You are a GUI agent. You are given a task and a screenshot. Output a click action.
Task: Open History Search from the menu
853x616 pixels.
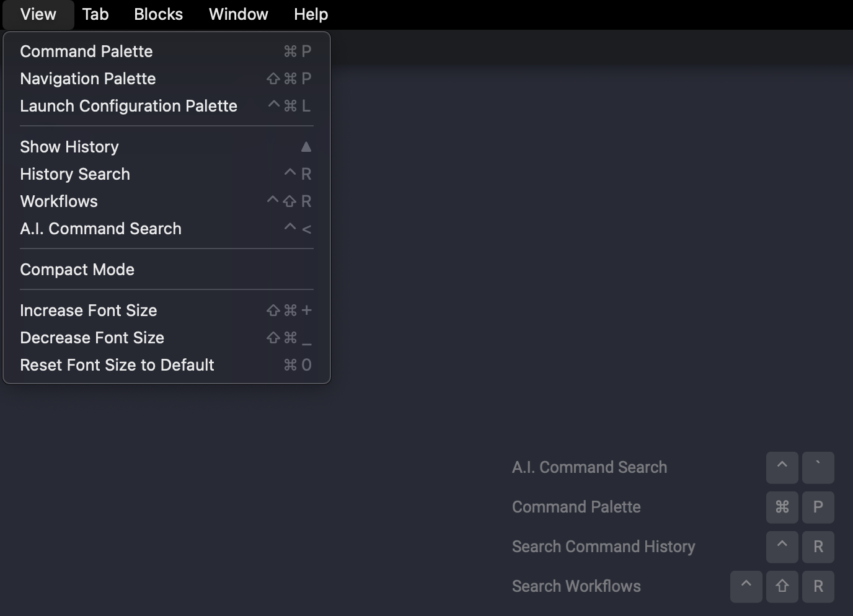[x=74, y=174]
